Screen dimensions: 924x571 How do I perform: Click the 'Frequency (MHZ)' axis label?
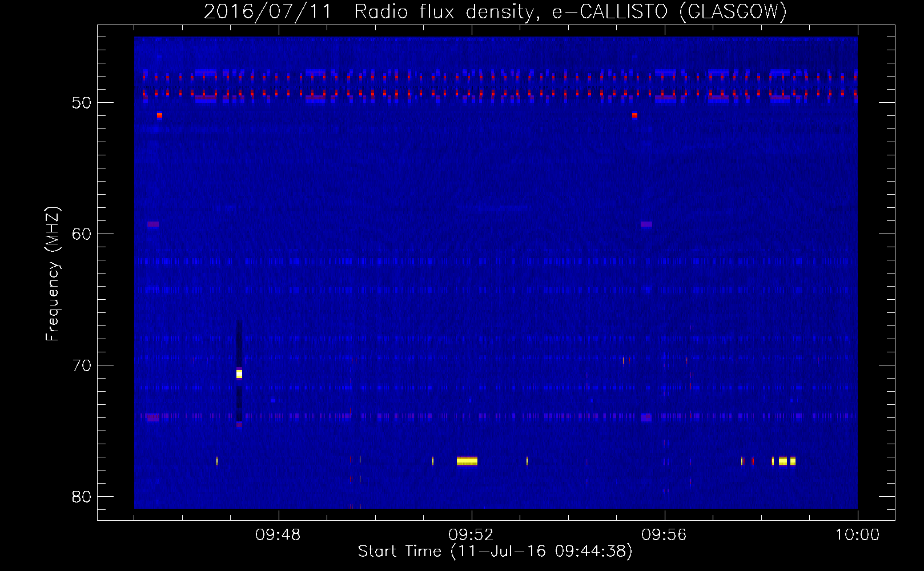click(x=53, y=274)
